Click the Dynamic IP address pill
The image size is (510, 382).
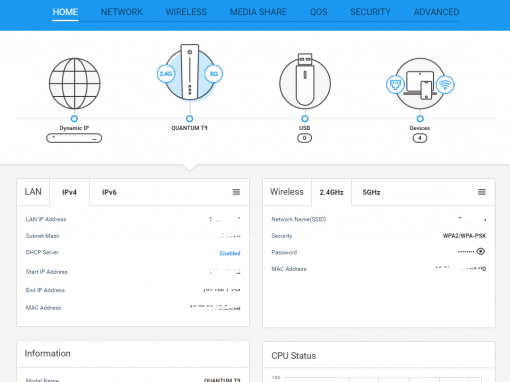74,138
